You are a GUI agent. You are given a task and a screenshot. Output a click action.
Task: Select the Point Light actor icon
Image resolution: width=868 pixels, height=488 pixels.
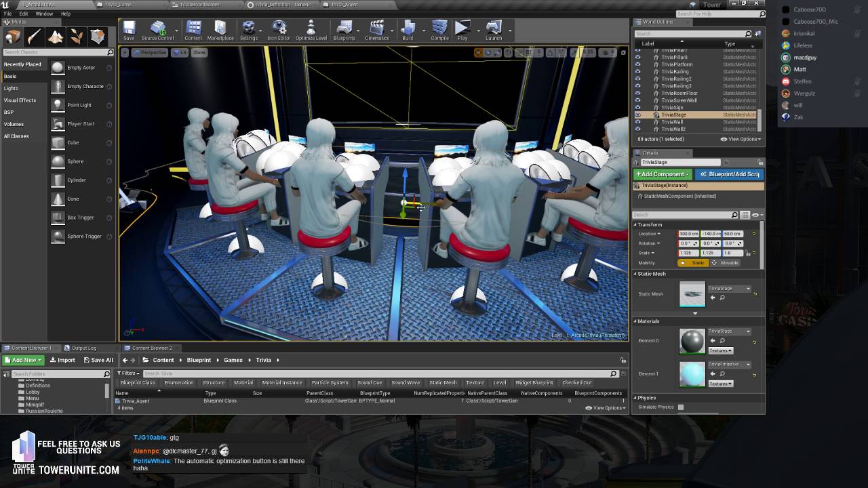58,105
